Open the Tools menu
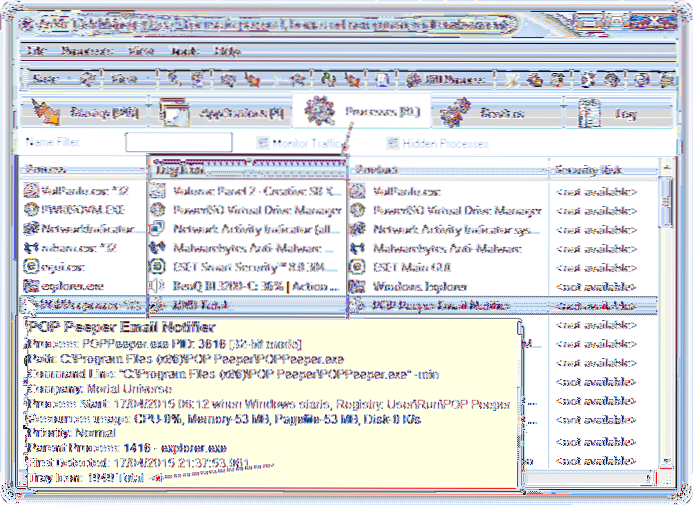 [185, 50]
